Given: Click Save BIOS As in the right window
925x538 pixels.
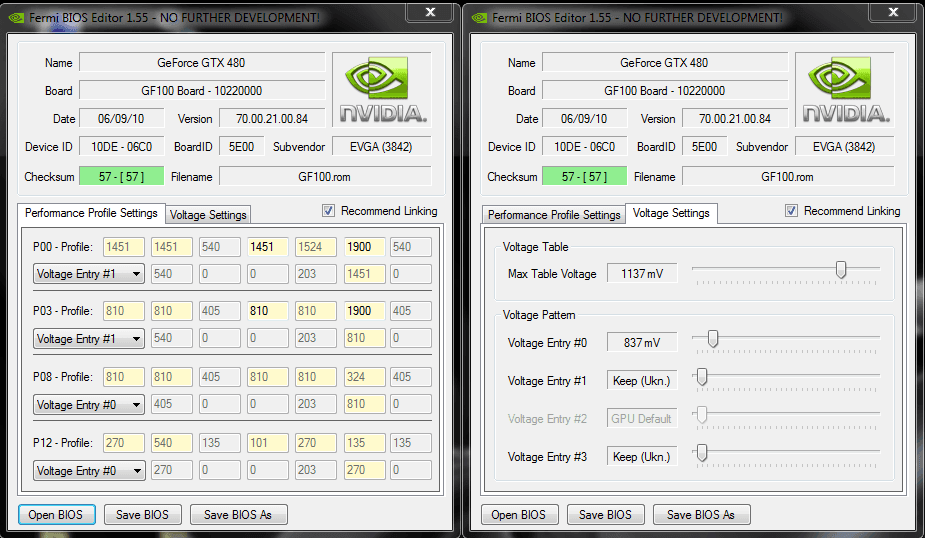Looking at the screenshot, I should coord(701,514).
